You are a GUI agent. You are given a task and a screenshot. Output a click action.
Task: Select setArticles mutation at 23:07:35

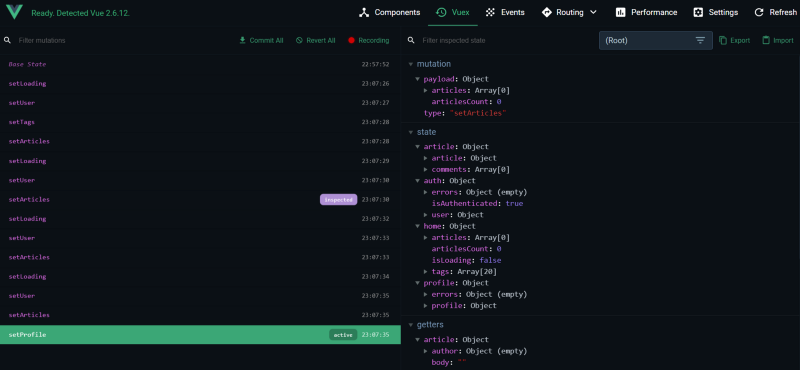click(200, 315)
